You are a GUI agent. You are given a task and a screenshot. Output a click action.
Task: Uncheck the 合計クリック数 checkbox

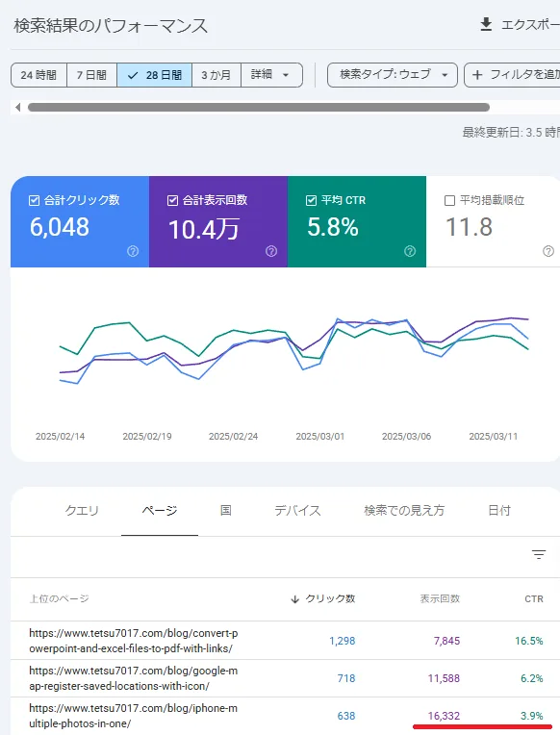coord(34,201)
